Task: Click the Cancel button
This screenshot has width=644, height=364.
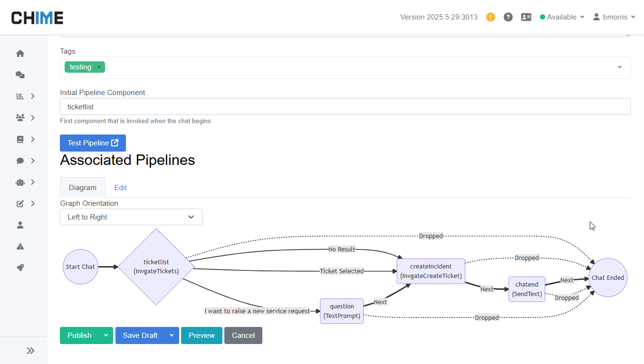Action: (243, 335)
